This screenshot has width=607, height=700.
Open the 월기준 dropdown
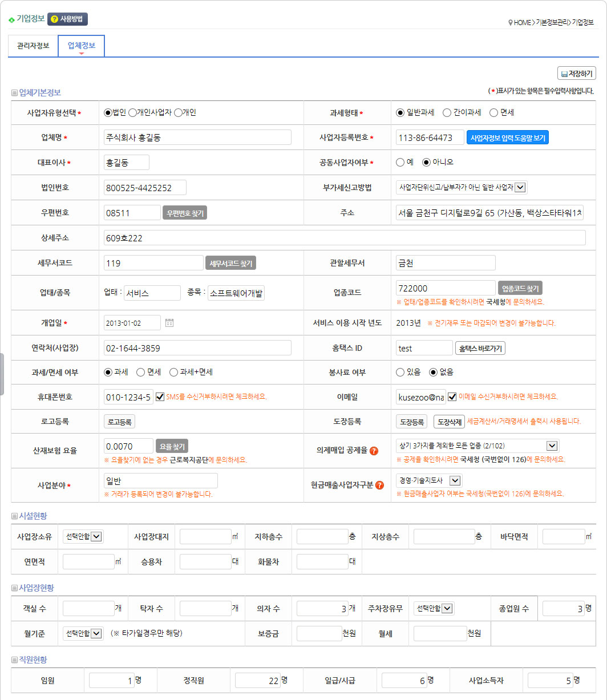[x=83, y=633]
